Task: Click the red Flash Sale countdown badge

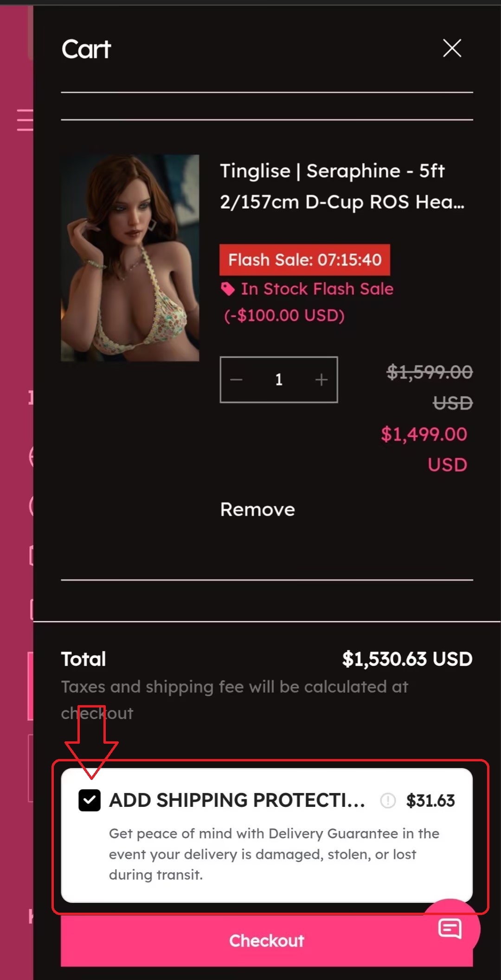Action: click(305, 260)
